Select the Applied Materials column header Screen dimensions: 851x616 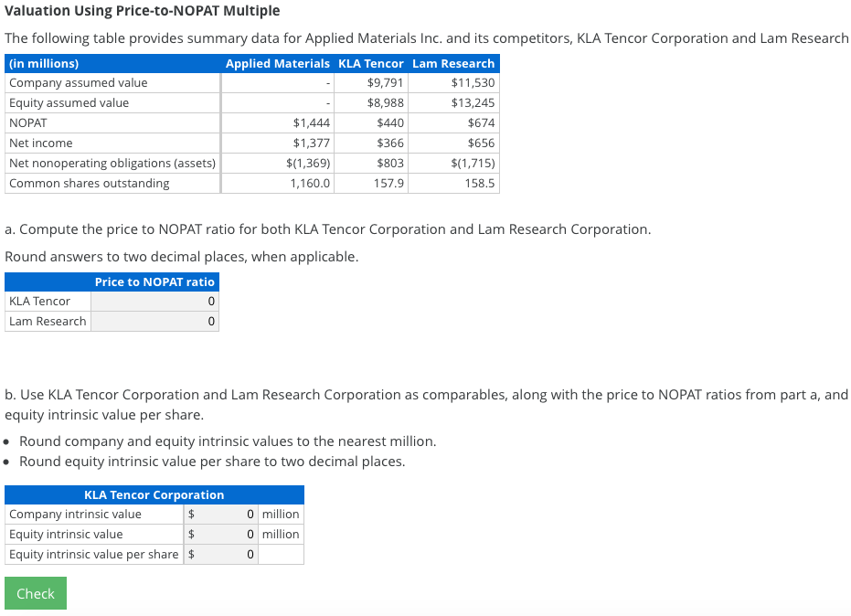coord(276,63)
